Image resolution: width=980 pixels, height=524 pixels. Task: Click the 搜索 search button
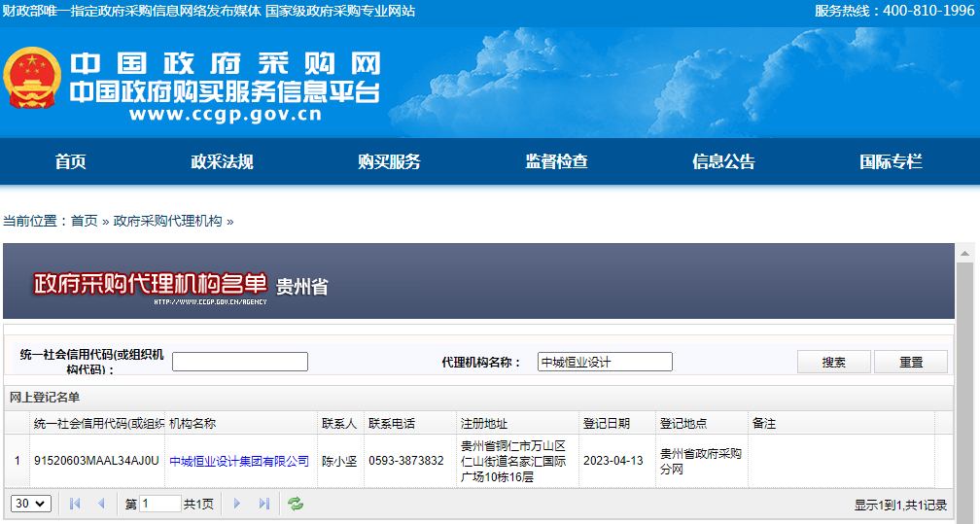pyautogui.click(x=834, y=362)
